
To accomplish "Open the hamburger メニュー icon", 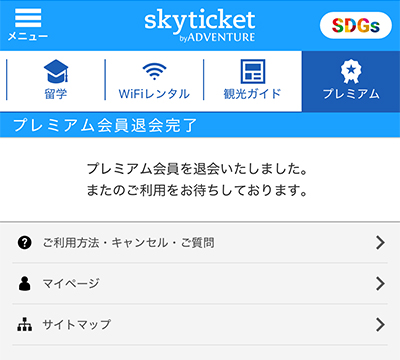I will coord(28,18).
